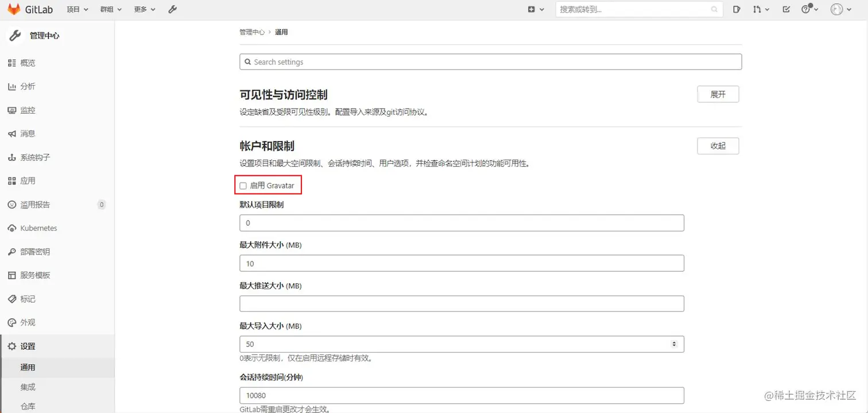
Task: Click the 系统钩子 anchor icon
Action: click(x=11, y=157)
